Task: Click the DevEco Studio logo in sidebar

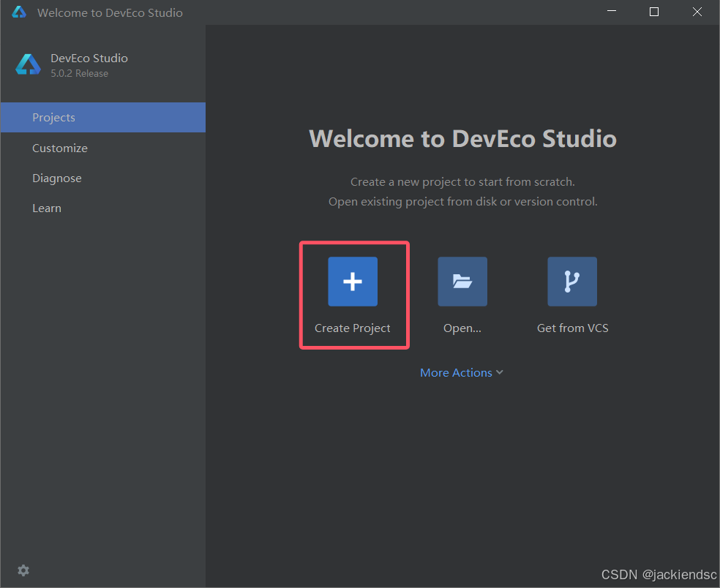Action: [x=28, y=64]
